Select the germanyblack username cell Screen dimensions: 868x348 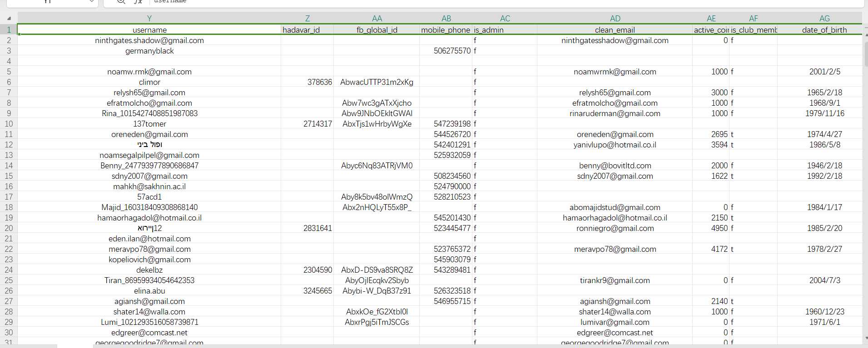click(x=149, y=51)
